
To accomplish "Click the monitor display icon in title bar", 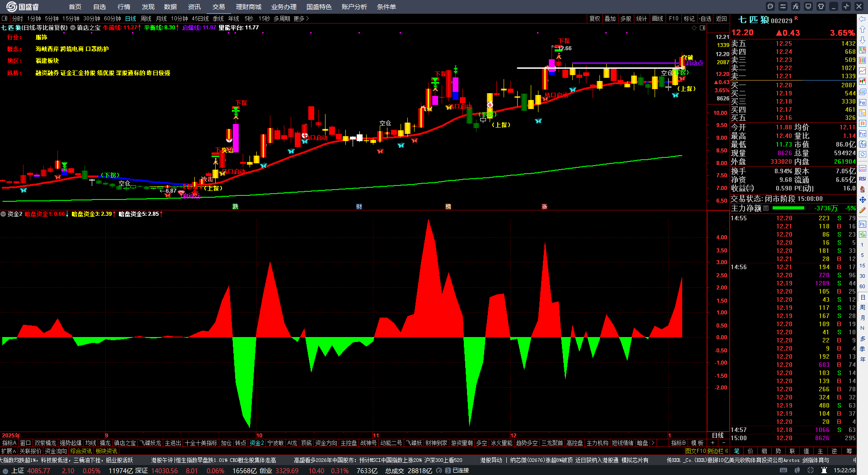I will coord(808,6).
